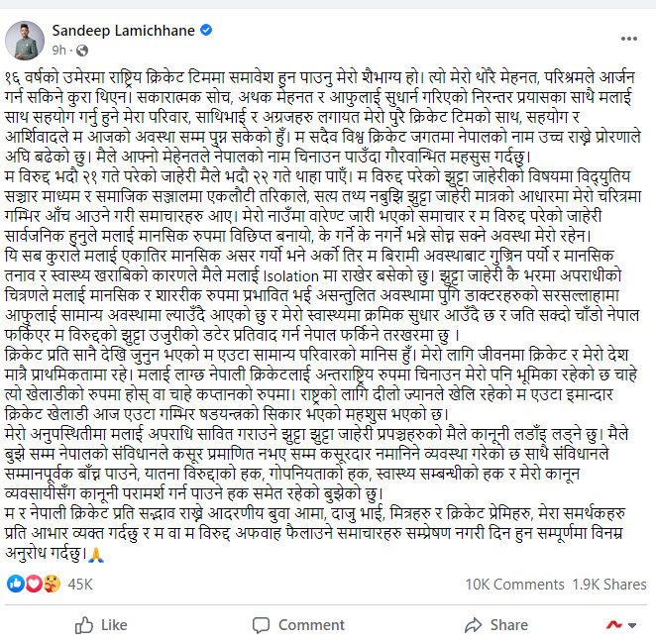Share the post using Share button
Image resolution: width=656 pixels, height=644 pixels.
[496, 625]
